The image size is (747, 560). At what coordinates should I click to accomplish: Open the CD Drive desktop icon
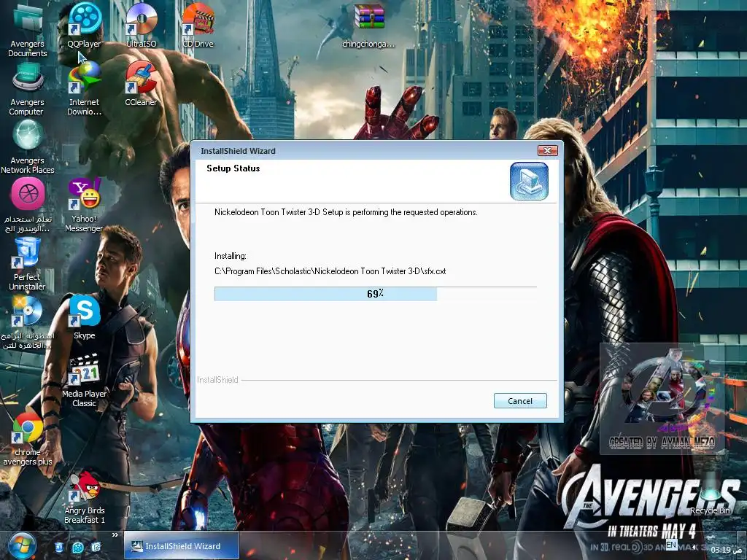(198, 25)
